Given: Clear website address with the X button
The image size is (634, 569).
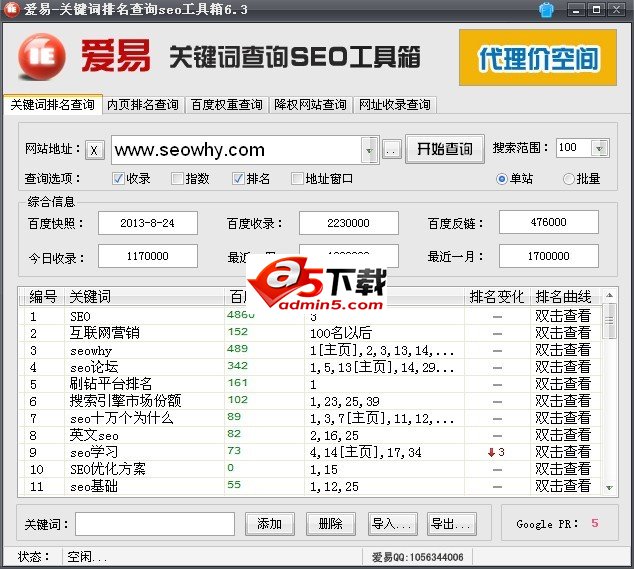Looking at the screenshot, I should (95, 150).
